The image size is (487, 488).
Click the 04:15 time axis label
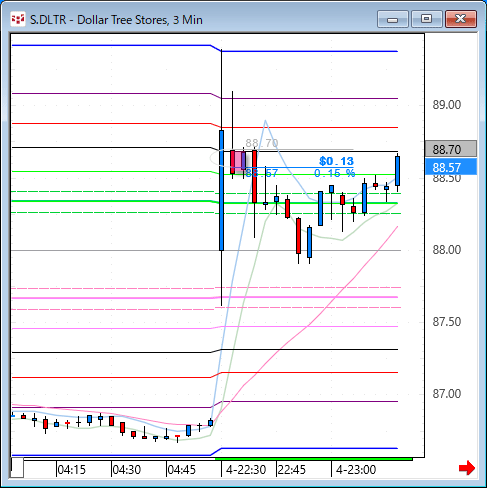coord(71,470)
